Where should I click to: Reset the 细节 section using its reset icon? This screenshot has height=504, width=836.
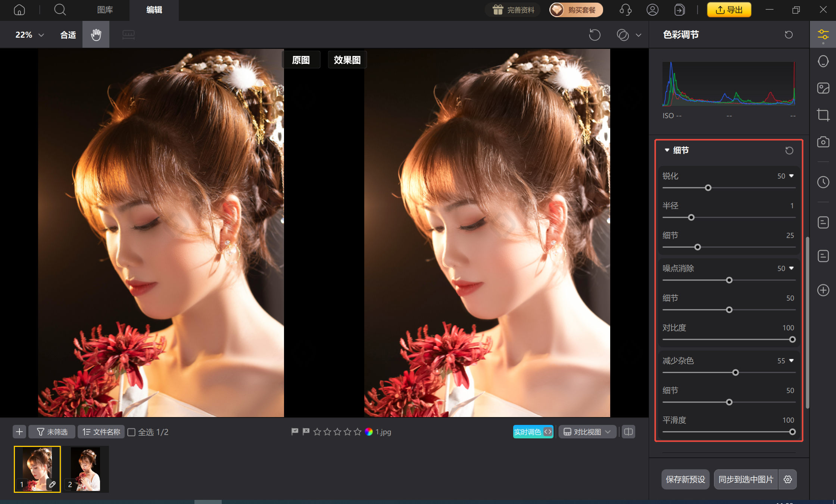[x=789, y=150]
